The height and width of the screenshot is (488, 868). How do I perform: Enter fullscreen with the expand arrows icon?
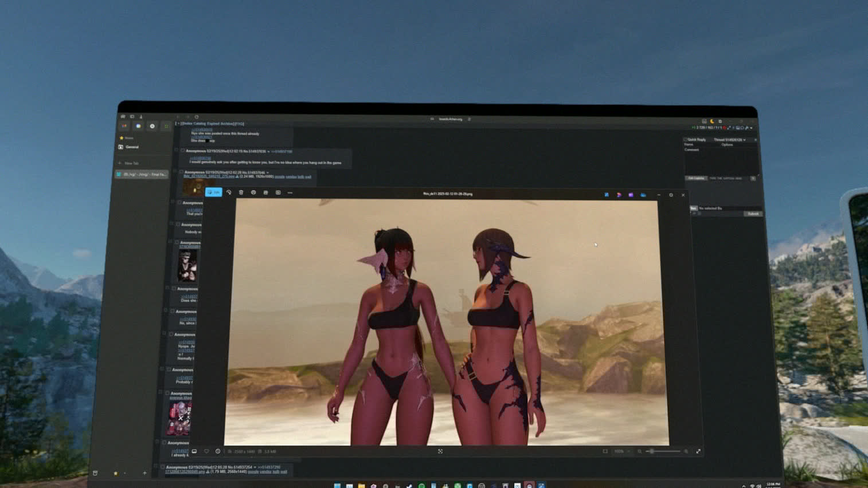click(698, 451)
